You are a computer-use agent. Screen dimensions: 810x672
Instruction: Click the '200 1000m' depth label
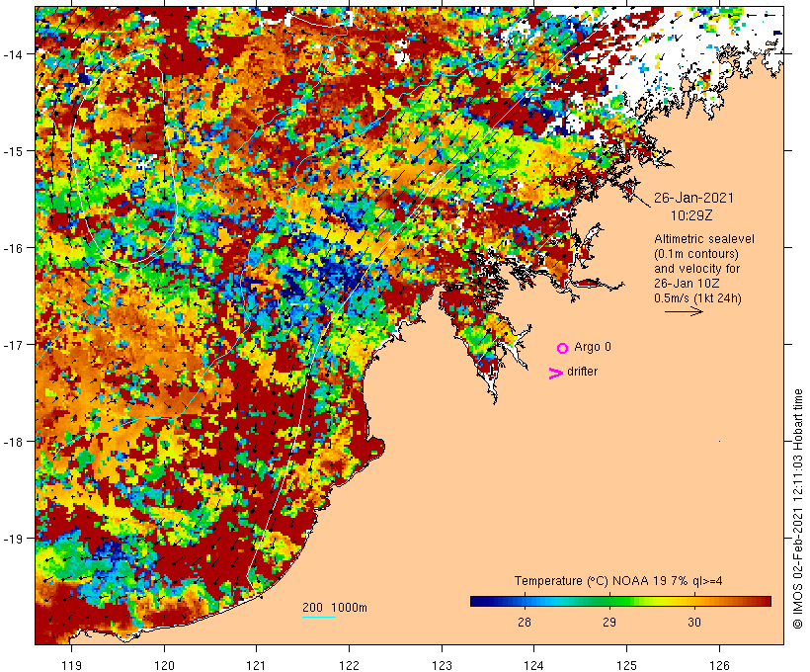334,607
